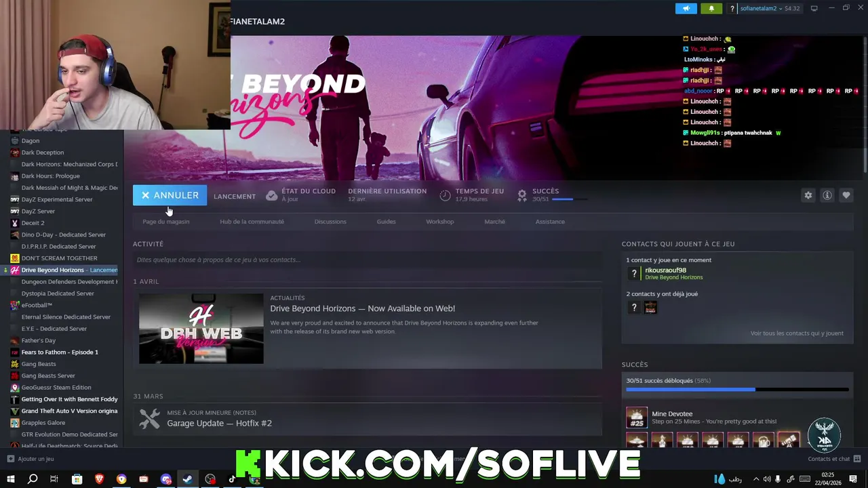This screenshot has height=488, width=868.
Task: Open TikTok taskbar icon
Action: coord(232,479)
